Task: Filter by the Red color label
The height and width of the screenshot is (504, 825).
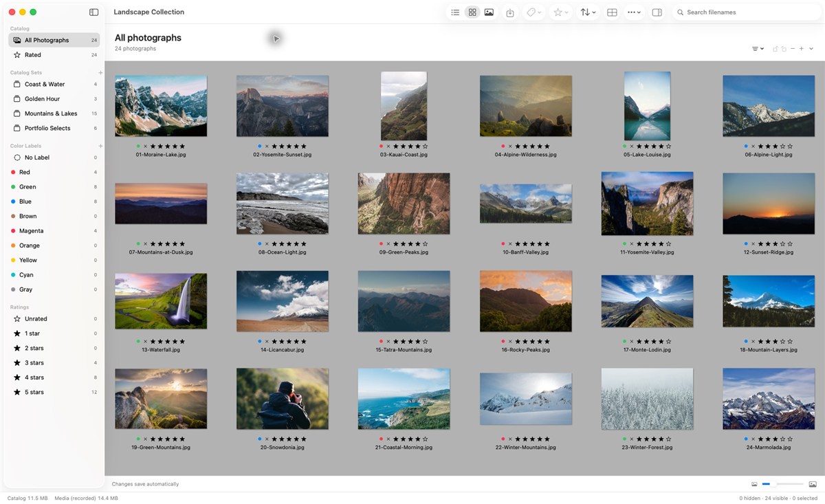Action: pyautogui.click(x=54, y=172)
